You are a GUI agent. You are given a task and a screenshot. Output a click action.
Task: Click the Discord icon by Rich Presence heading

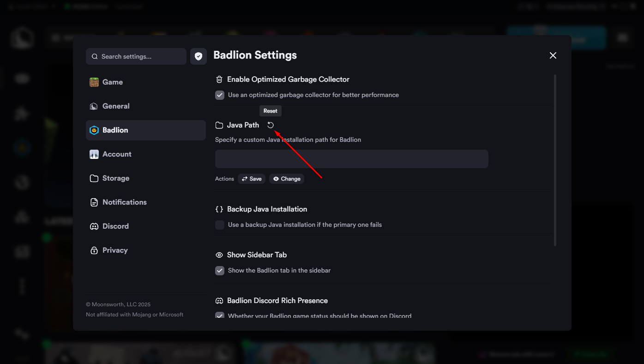tap(219, 301)
